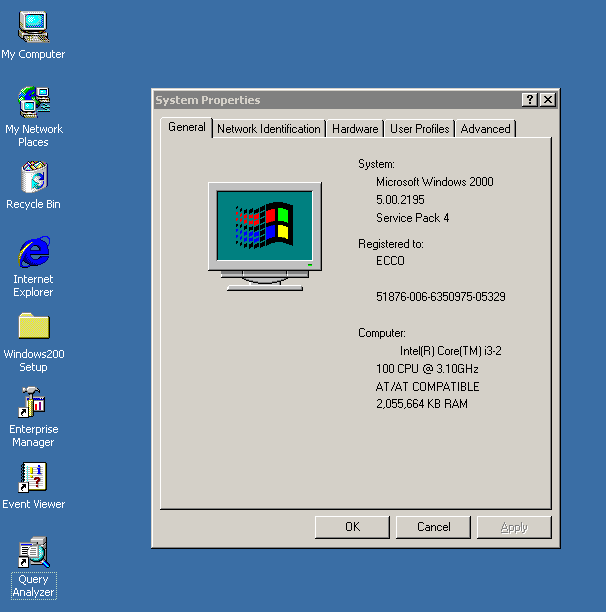Click the Enterprise Manager shortcut icon
This screenshot has width=606, height=612.
(x=33, y=402)
